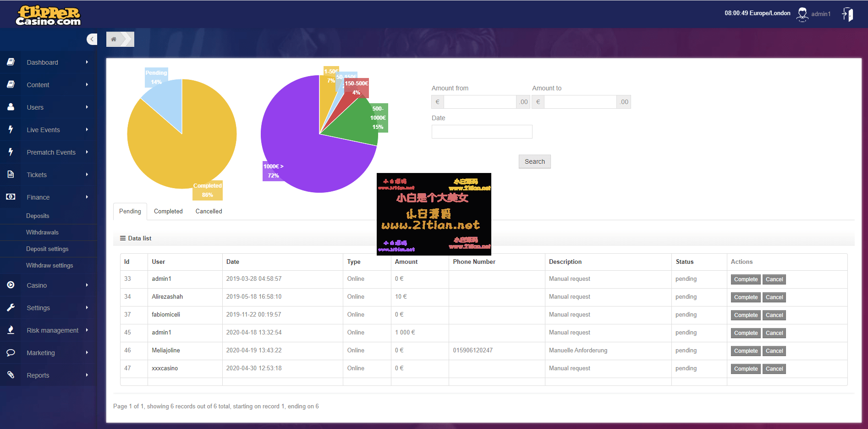Click the purple 1000€ > pie slice
The width and height of the screenshot is (868, 429).
pyautogui.click(x=302, y=151)
